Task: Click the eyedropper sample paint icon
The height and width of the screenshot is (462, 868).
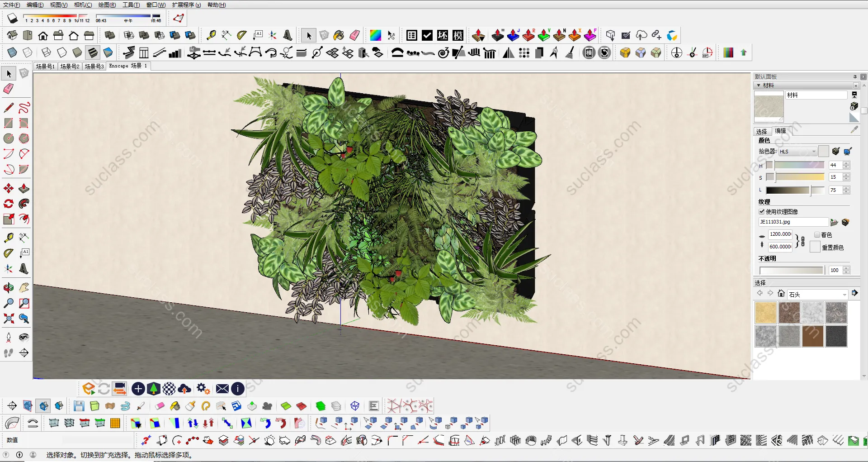Action: click(x=854, y=130)
